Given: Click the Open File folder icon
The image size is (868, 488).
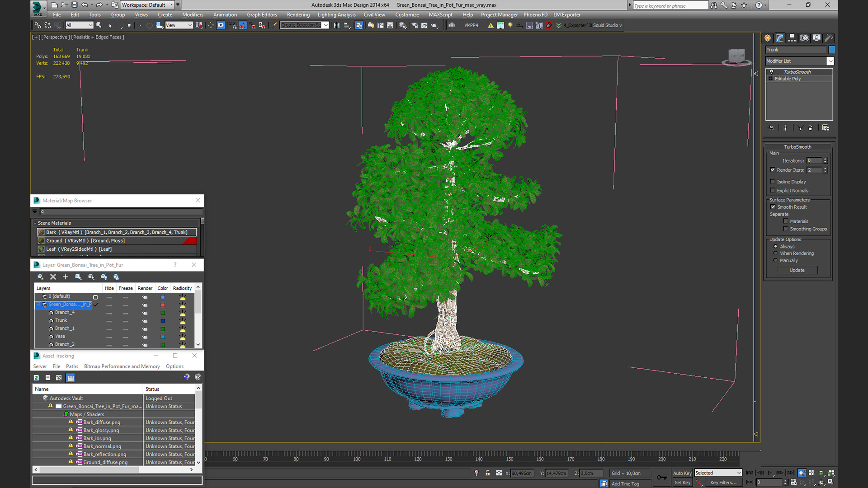Looking at the screenshot, I should point(64,5).
